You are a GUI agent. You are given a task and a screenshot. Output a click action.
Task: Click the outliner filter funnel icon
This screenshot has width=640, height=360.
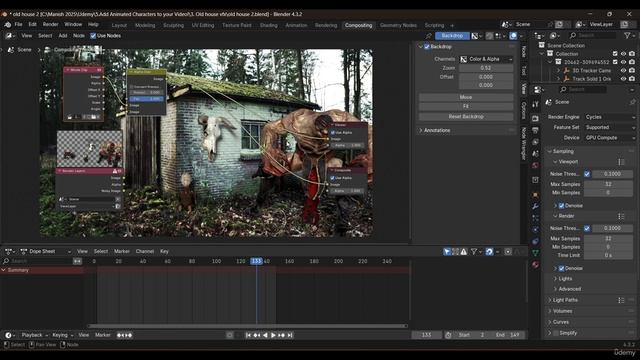point(627,36)
